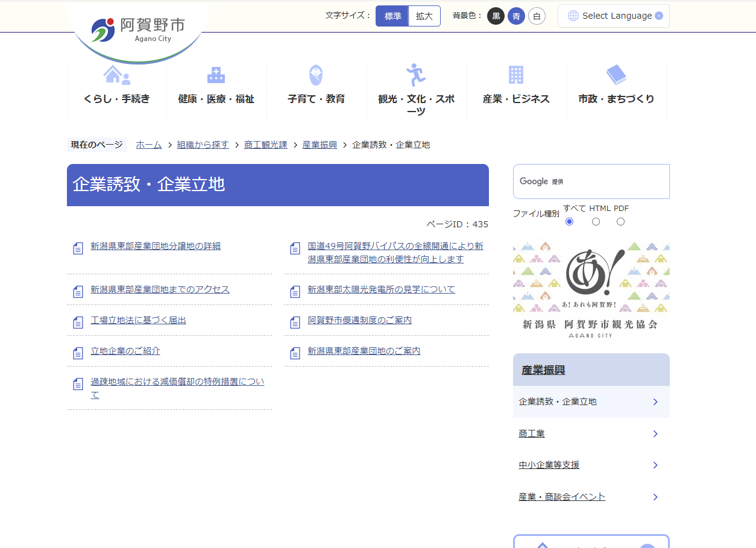
Task: Click document icon next to 国道49号阿賀野バイパス link
Action: pos(295,248)
